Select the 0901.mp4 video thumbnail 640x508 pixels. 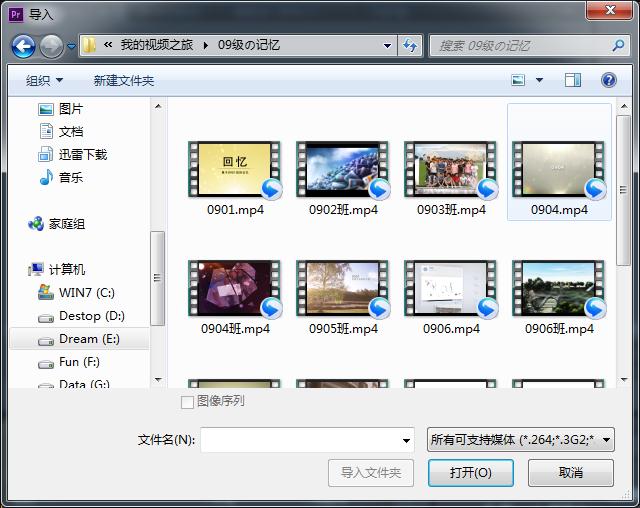[235, 169]
